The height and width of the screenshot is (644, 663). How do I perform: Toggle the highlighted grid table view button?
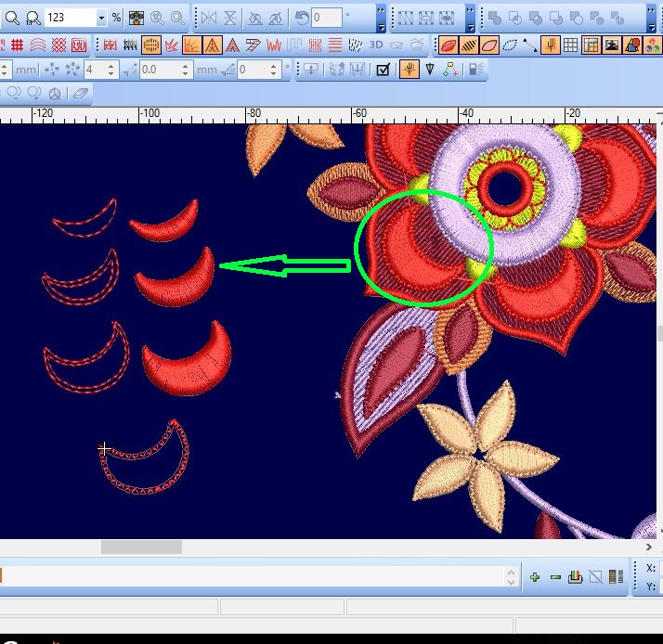pyautogui.click(x=591, y=45)
